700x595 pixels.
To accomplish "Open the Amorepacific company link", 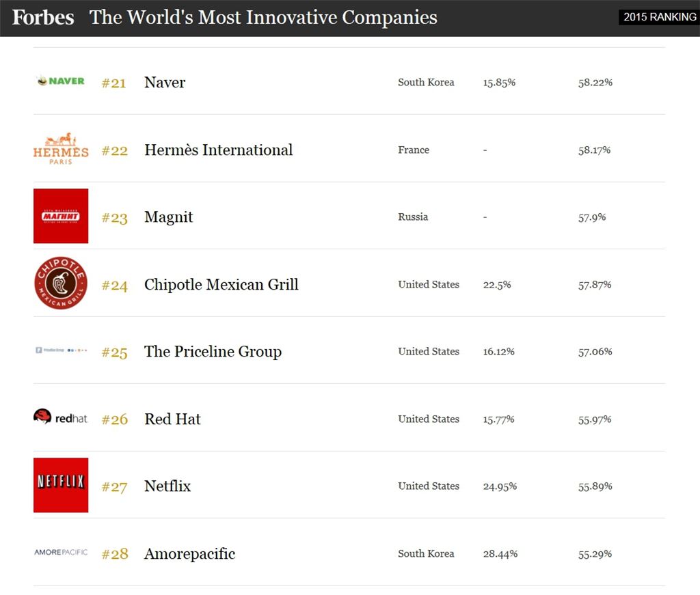I will pyautogui.click(x=189, y=554).
